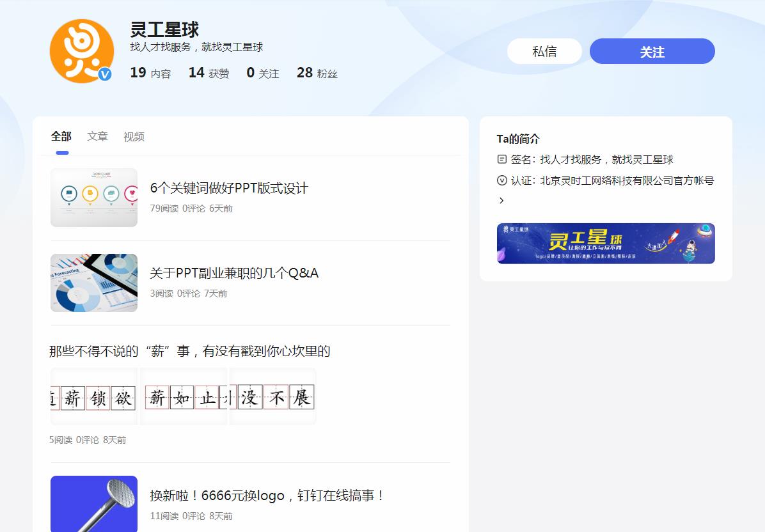Click the 28 粉丝 followers count
The height and width of the screenshot is (532, 765).
click(317, 73)
